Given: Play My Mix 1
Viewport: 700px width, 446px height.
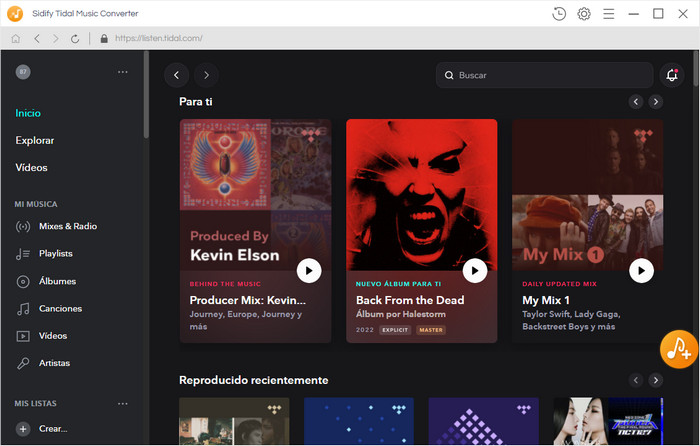Looking at the screenshot, I should [642, 271].
